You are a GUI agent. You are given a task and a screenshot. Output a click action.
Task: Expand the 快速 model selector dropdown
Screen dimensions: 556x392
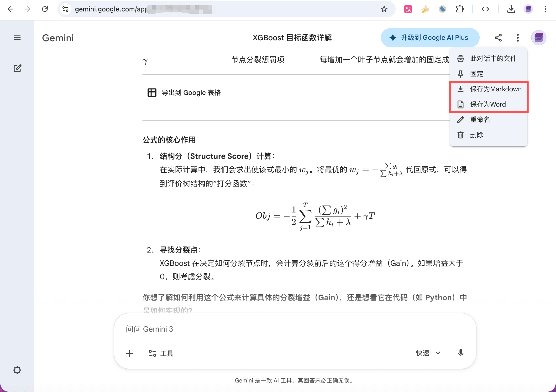pyautogui.click(x=428, y=353)
